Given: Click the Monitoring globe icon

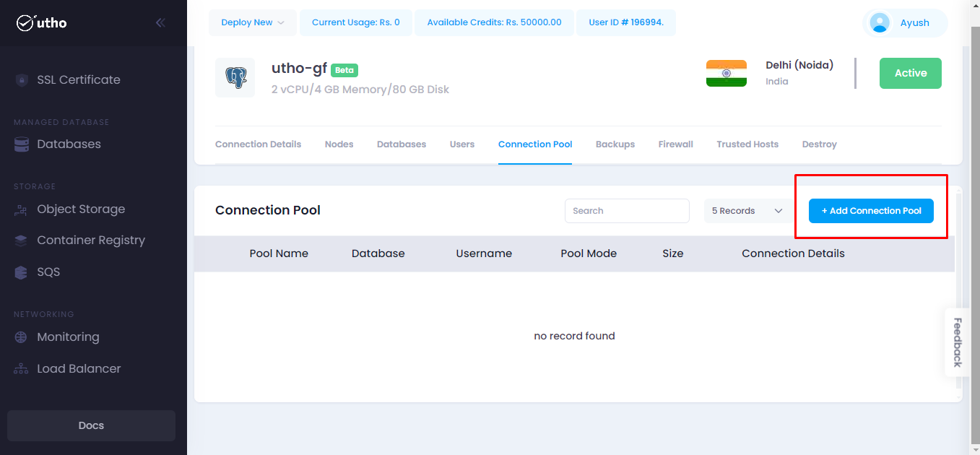Looking at the screenshot, I should pyautogui.click(x=22, y=337).
